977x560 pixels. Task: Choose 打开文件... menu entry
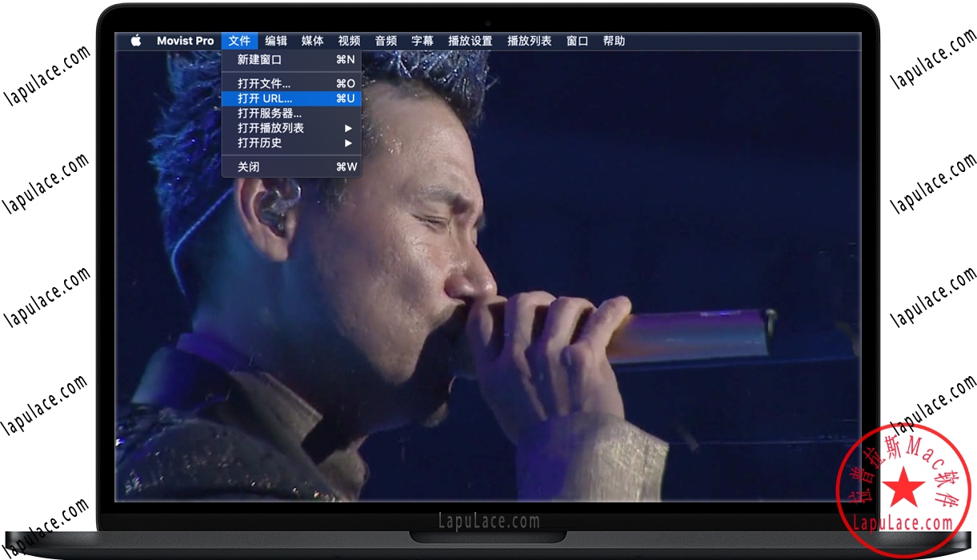tap(291, 83)
